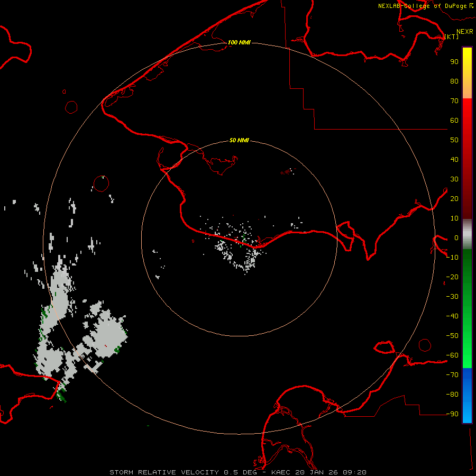Pick the yellow segment of the color bar
This screenshot has width=476, height=476.
tap(467, 61)
